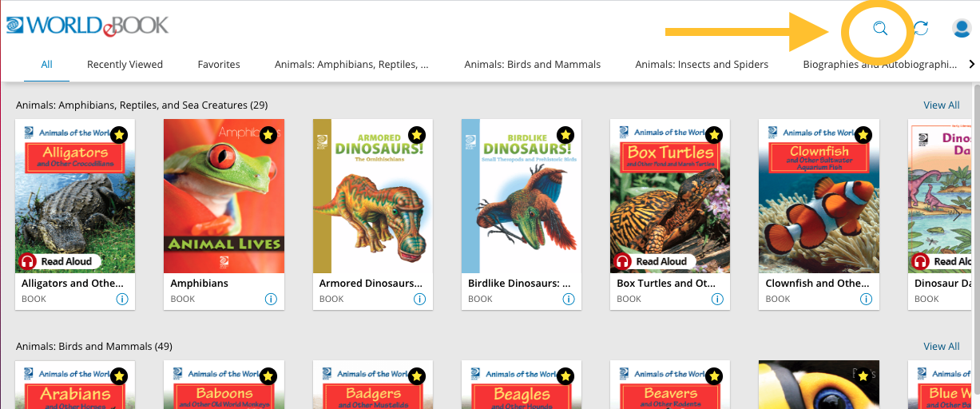
Task: Toggle favorite star on Alligators book
Action: [119, 135]
